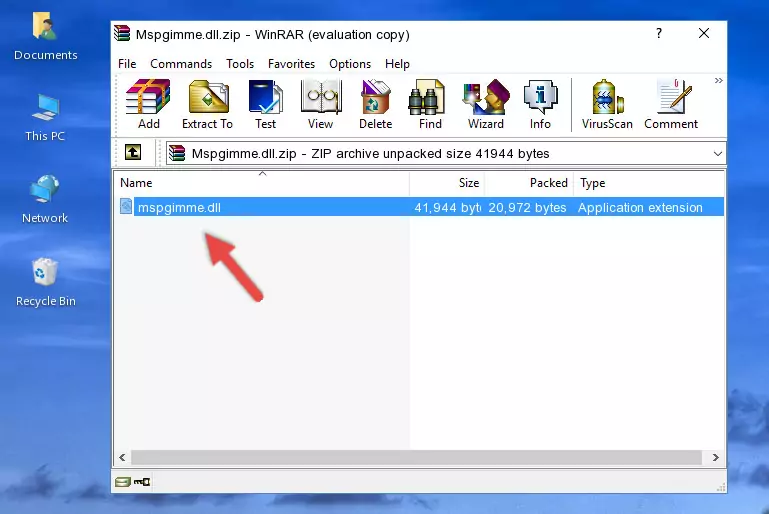Open the Favorites menu
Screen dimensions: 769x514
click(291, 64)
